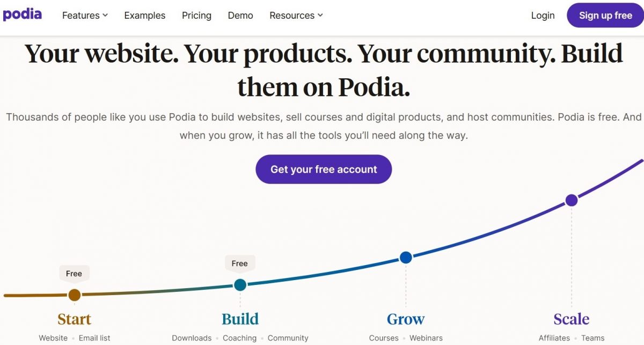Expand the Features dropdown menu

[85, 16]
